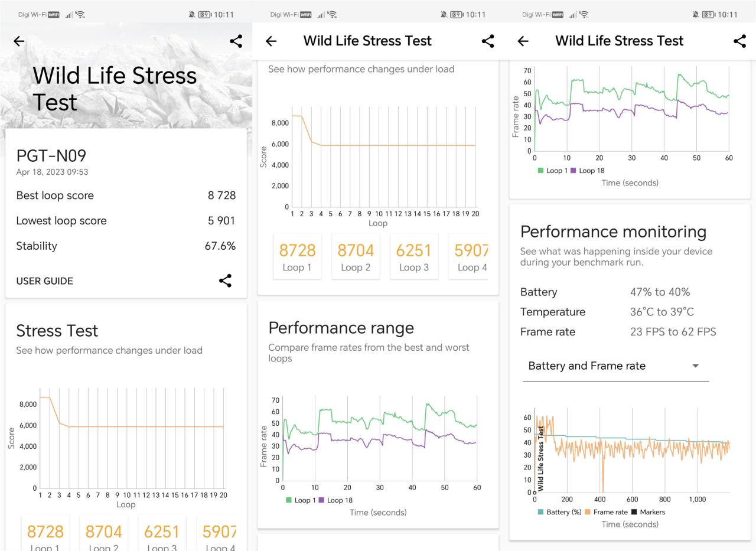Image resolution: width=756 pixels, height=551 pixels.
Task: Tap top share icon on left screen
Action: tap(236, 41)
